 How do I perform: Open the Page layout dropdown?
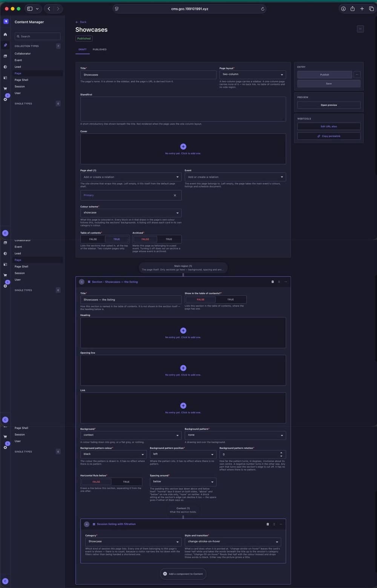253,74
